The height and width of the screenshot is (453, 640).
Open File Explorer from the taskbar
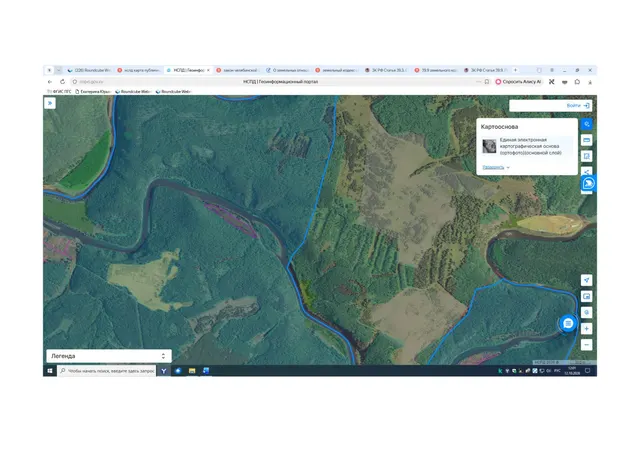point(192,371)
